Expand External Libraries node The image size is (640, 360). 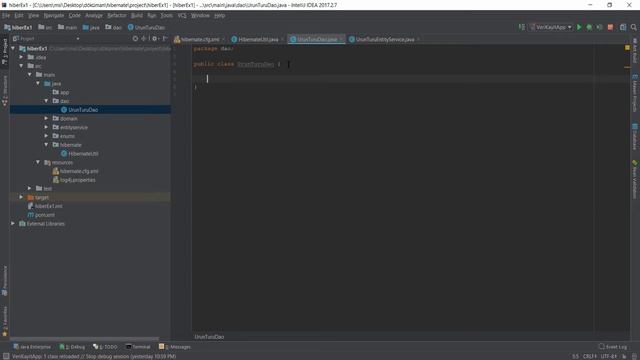click(13, 224)
